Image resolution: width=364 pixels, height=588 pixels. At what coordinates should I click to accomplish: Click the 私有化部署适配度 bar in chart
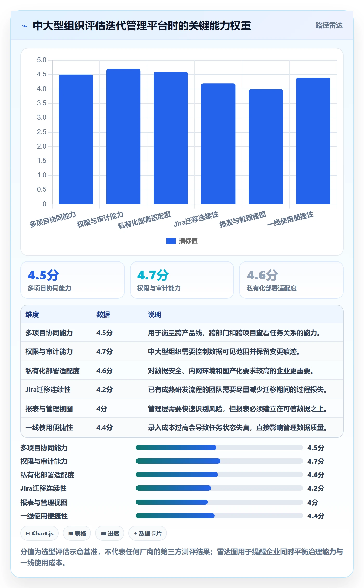coord(171,138)
